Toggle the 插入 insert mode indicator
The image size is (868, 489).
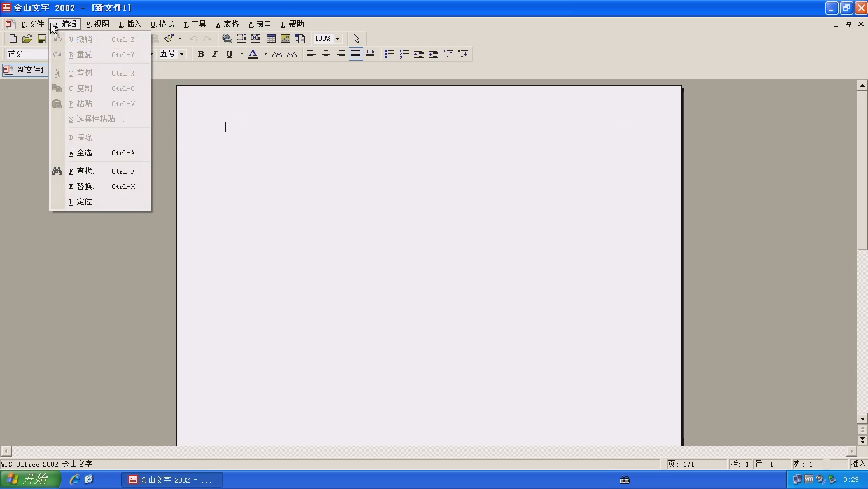coord(858,464)
